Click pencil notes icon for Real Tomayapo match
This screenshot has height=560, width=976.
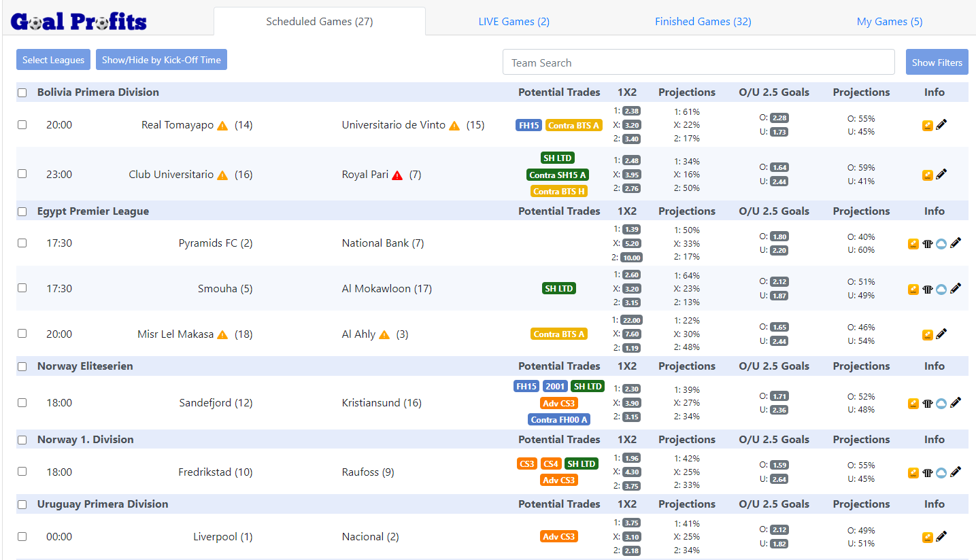941,125
